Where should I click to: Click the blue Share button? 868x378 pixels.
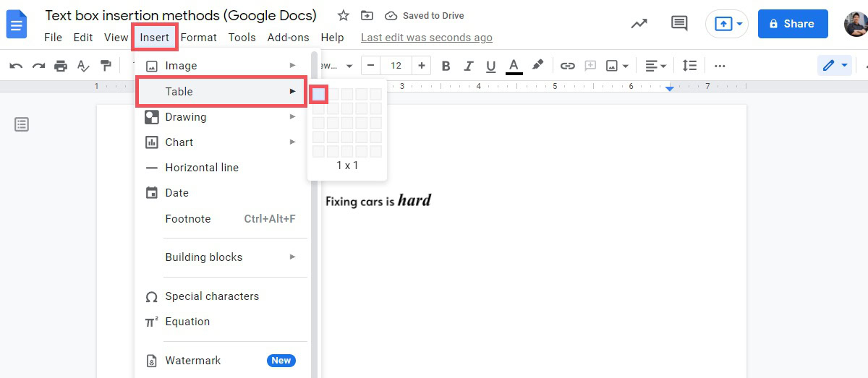click(x=792, y=24)
